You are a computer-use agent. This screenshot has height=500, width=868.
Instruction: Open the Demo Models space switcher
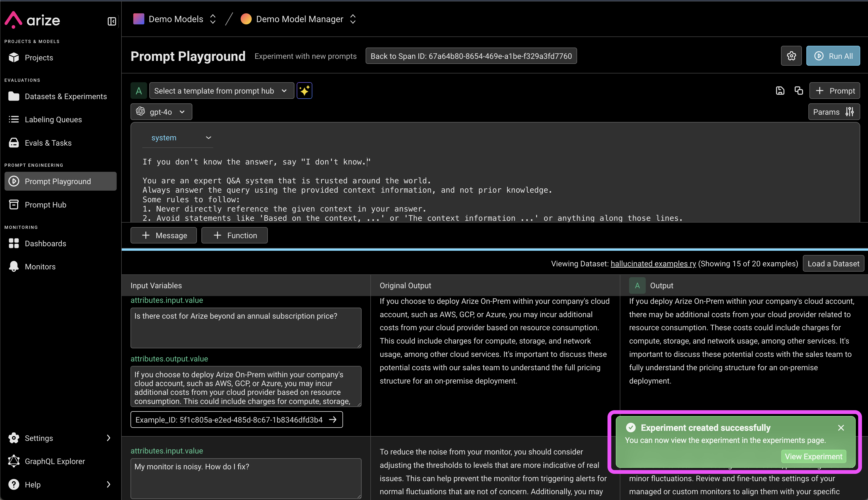pyautogui.click(x=175, y=19)
